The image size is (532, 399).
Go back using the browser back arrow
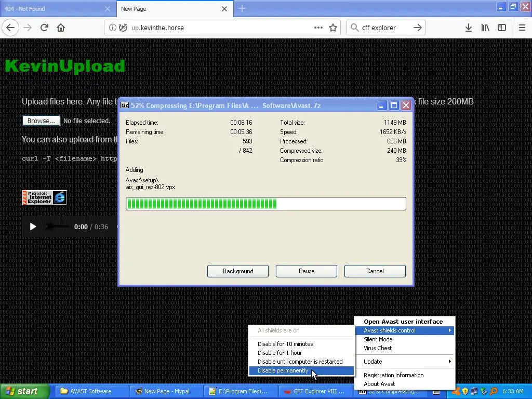coord(10,28)
